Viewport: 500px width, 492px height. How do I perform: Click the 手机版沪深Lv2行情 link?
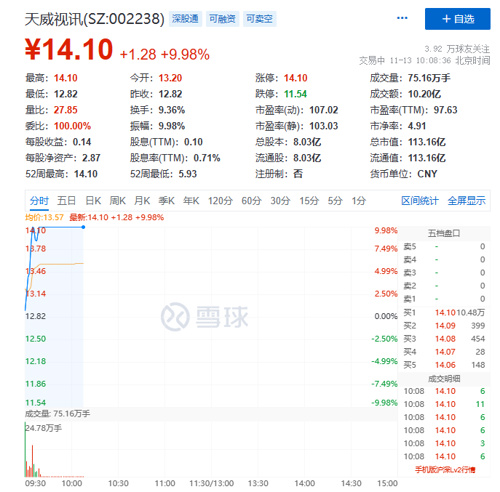(445, 470)
